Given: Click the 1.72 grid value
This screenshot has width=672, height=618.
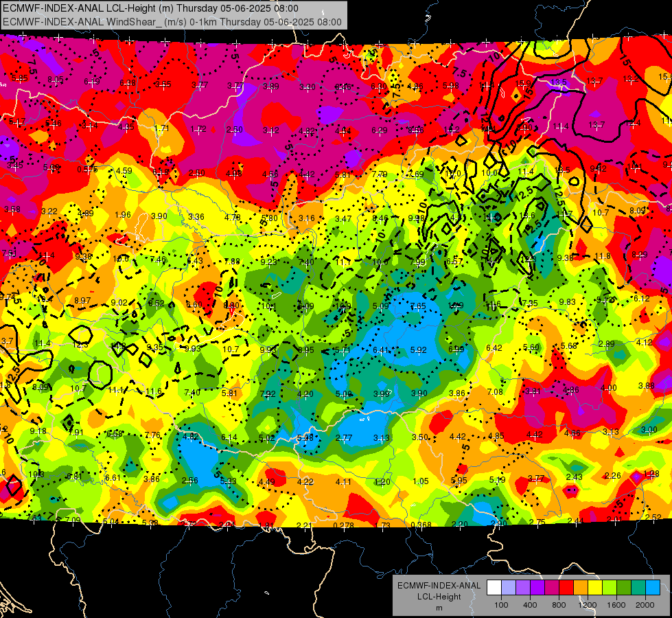Looking at the screenshot, I should click(198, 129).
